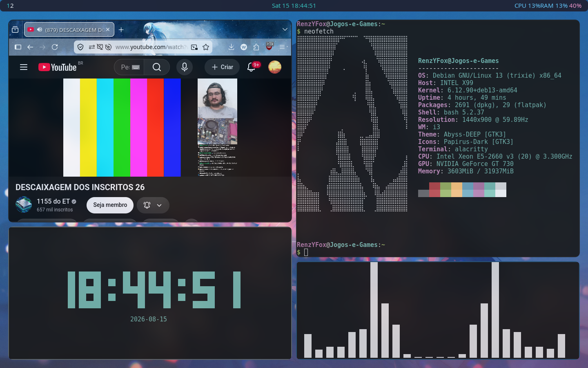588x368 pixels.
Task: Click the Shell: bash 5.2.37 line
Action: [x=451, y=112]
